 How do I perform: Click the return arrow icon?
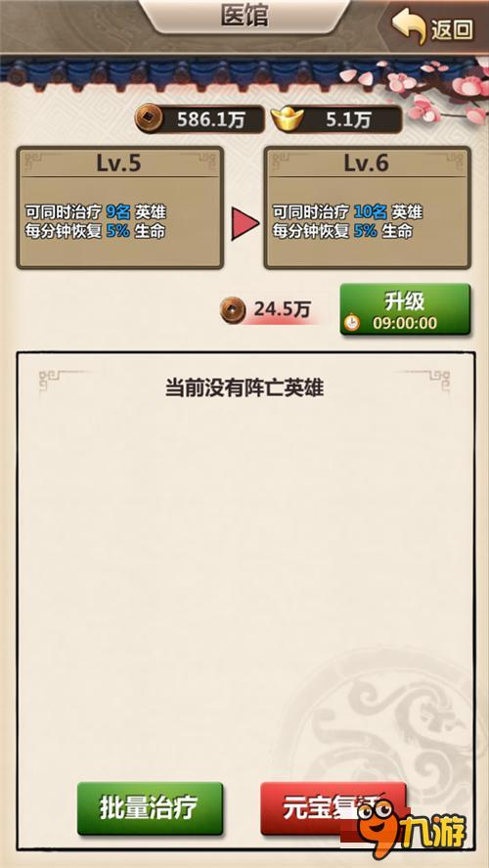[408, 27]
